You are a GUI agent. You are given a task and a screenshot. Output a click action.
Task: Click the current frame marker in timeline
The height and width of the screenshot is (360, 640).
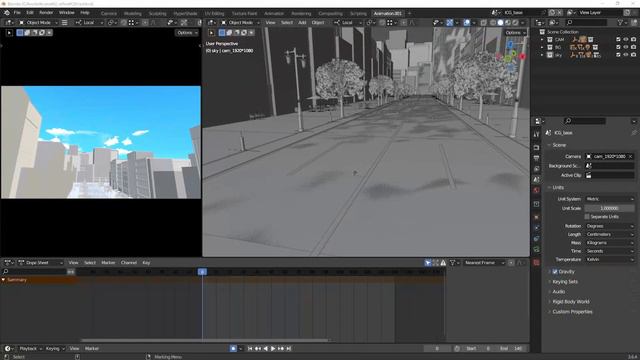pyautogui.click(x=202, y=272)
